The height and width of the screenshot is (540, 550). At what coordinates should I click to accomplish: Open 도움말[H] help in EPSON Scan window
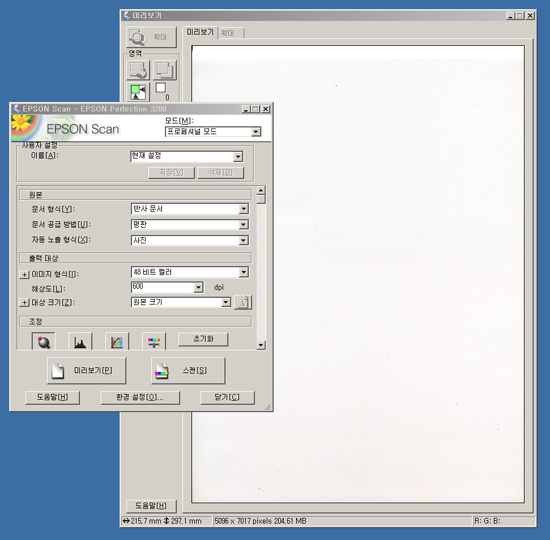click(53, 397)
